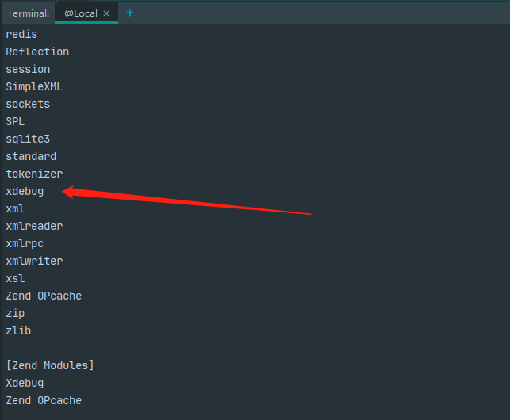510x420 pixels.
Task: Select the @Local terminal tab
Action: [80, 13]
